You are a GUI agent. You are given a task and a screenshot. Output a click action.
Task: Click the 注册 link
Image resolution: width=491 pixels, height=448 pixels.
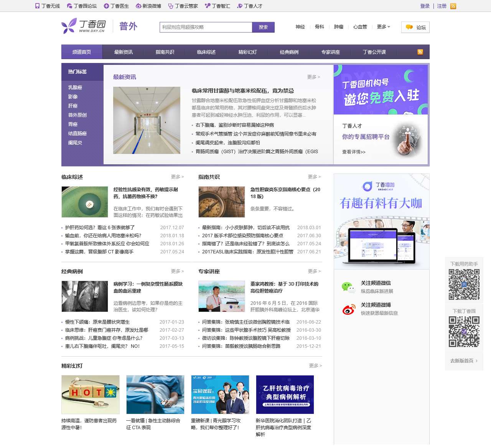coord(442,6)
